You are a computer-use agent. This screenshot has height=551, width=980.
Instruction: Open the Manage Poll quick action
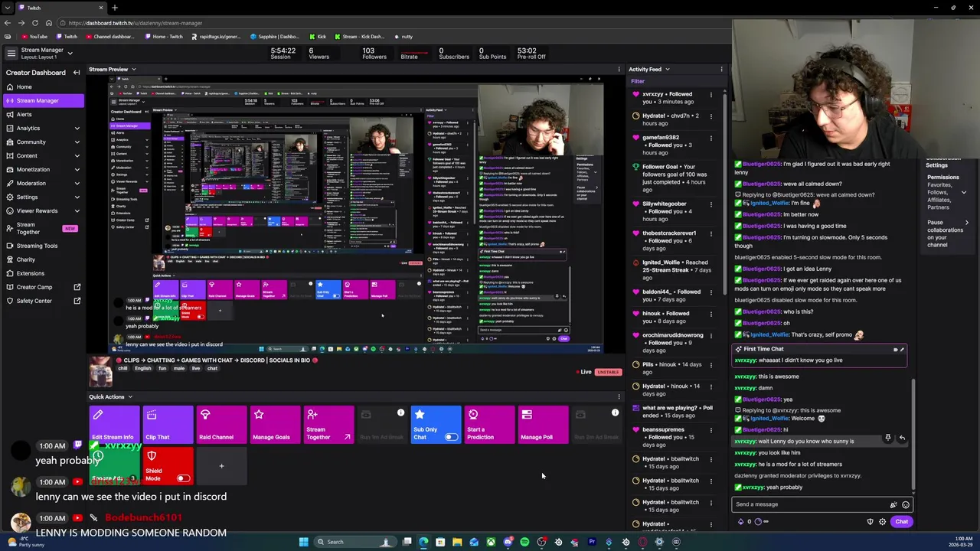click(543, 425)
